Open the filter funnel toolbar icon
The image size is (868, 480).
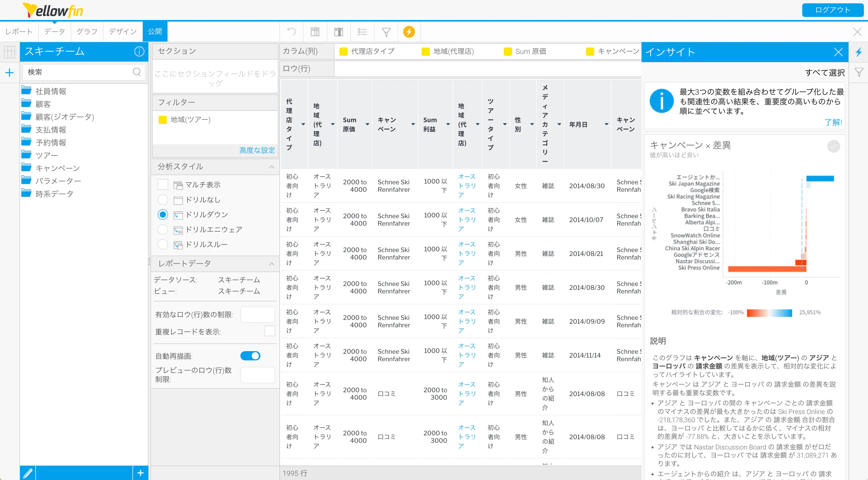pos(386,32)
